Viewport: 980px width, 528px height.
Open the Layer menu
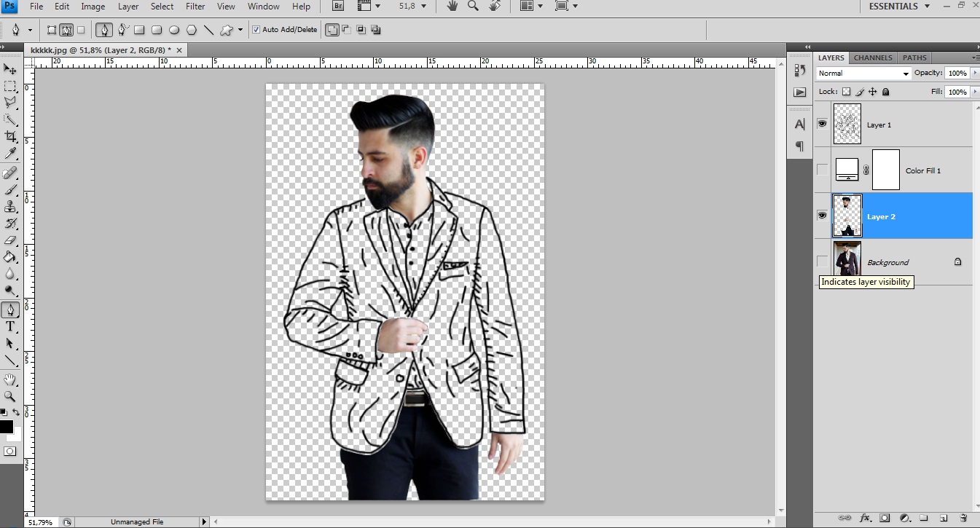click(128, 7)
